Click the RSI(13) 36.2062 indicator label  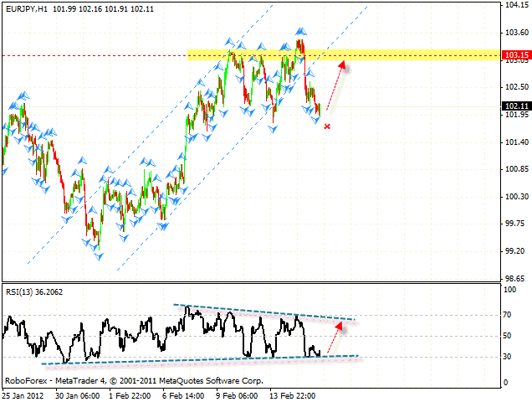[34, 292]
